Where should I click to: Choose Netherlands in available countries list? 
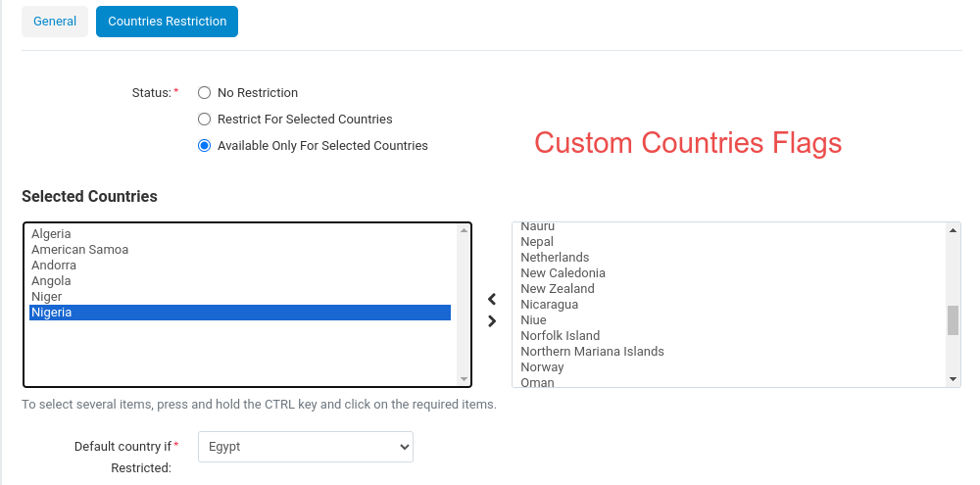pyautogui.click(x=729, y=258)
